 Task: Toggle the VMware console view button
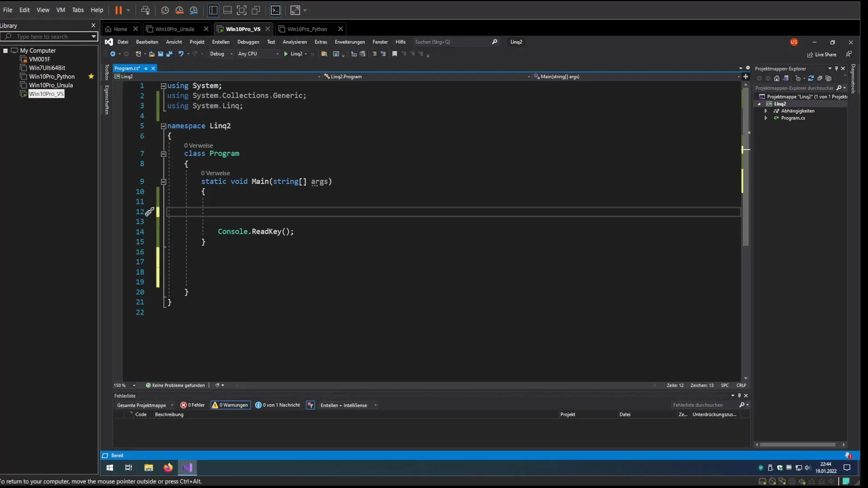276,10
